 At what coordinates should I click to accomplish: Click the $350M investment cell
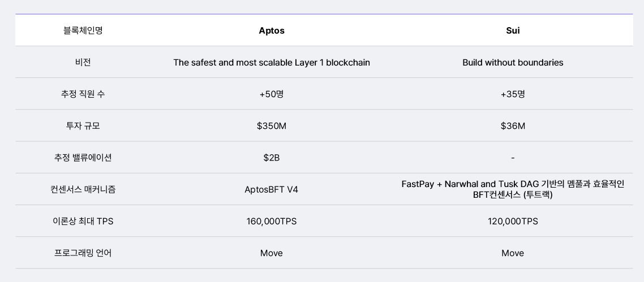tap(272, 125)
